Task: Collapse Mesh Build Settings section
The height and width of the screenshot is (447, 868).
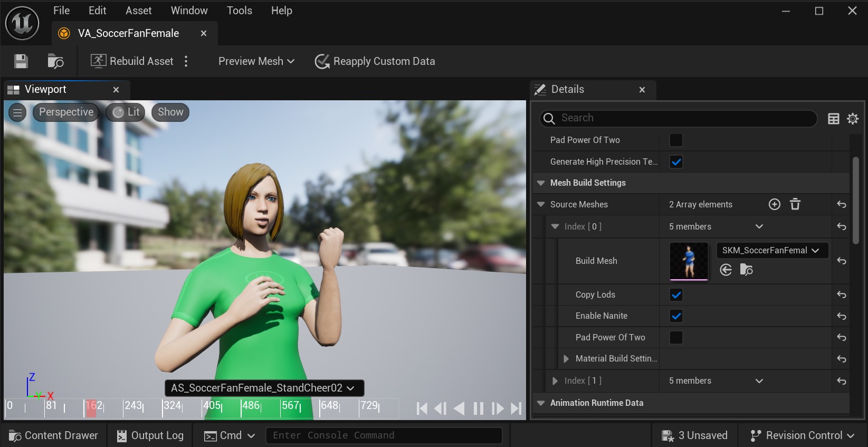Action: pyautogui.click(x=541, y=183)
